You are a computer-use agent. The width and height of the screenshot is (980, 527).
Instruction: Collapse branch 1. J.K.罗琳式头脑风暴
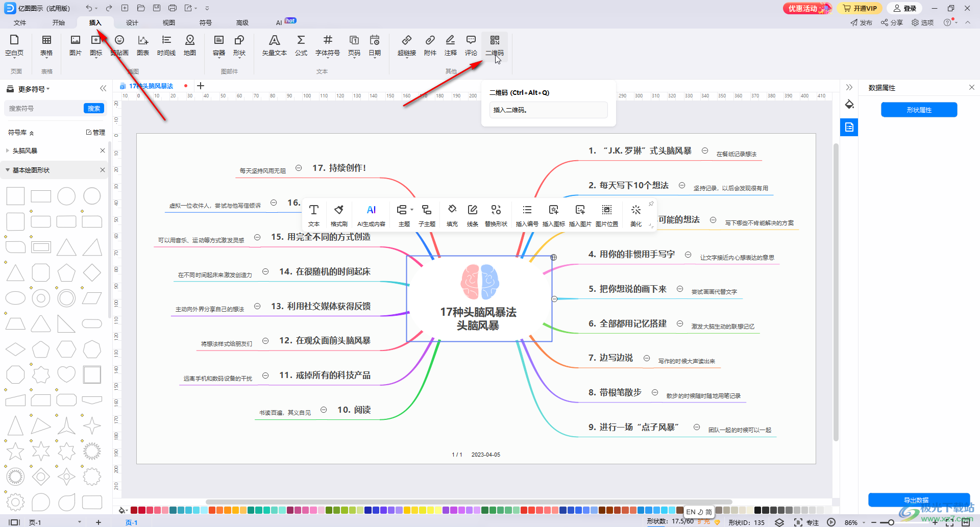[x=705, y=150]
